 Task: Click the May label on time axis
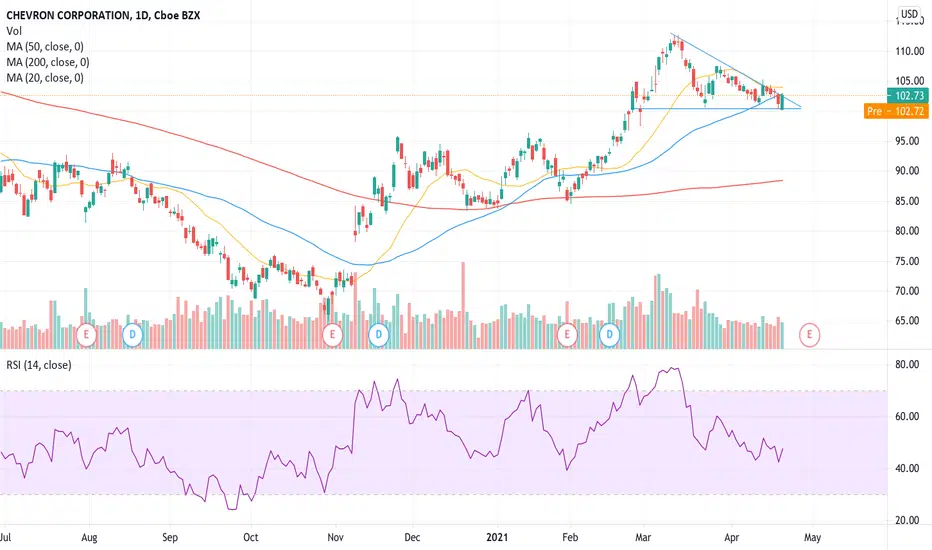coord(813,537)
